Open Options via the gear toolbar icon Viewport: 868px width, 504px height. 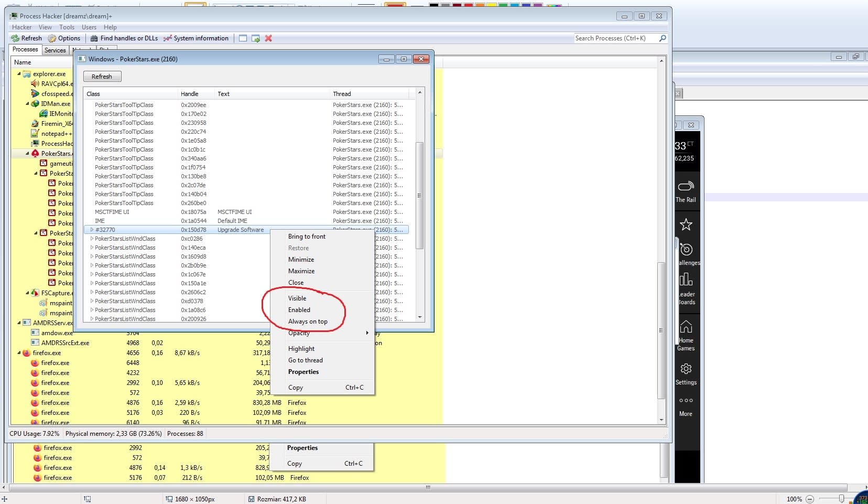tap(52, 38)
